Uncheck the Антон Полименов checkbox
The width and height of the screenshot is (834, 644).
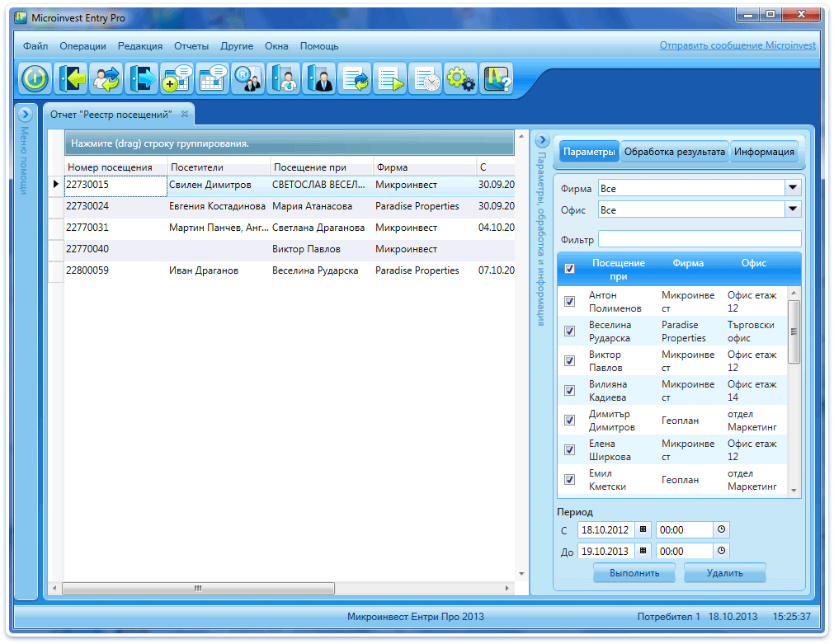pos(569,302)
